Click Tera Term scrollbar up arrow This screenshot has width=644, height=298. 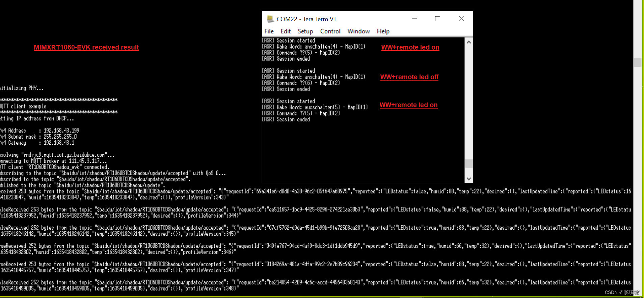click(468, 42)
